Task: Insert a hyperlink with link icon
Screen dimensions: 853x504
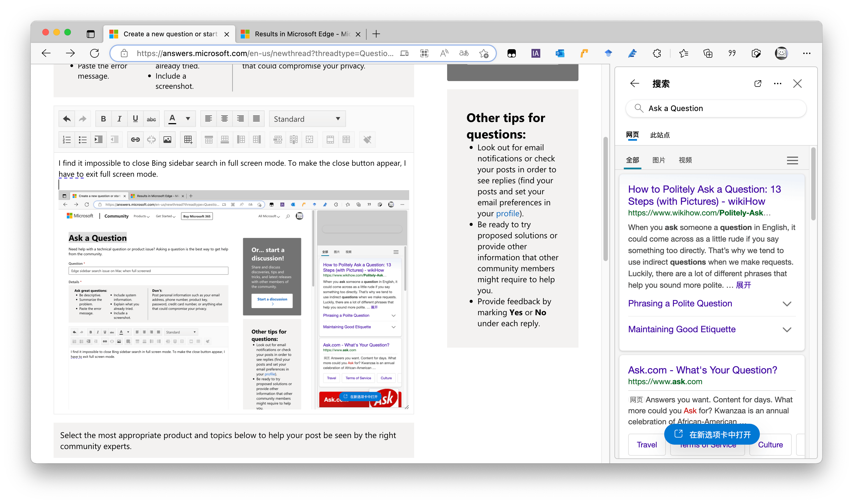Action: (135, 140)
